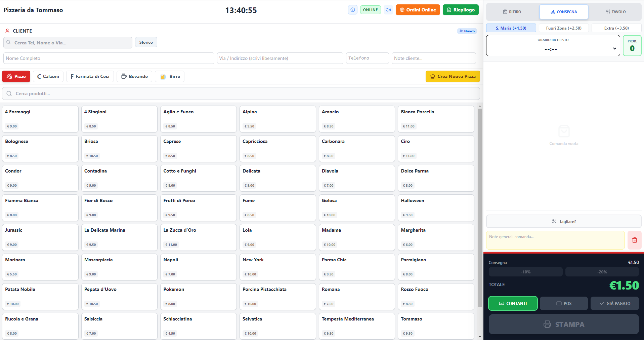
Task: Open the Calzoni category
Action: [x=48, y=76]
